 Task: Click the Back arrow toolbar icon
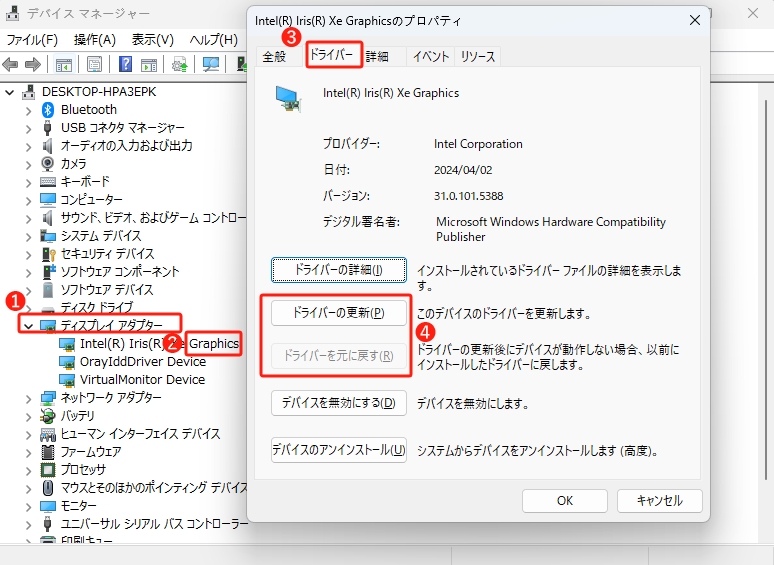(x=10, y=64)
